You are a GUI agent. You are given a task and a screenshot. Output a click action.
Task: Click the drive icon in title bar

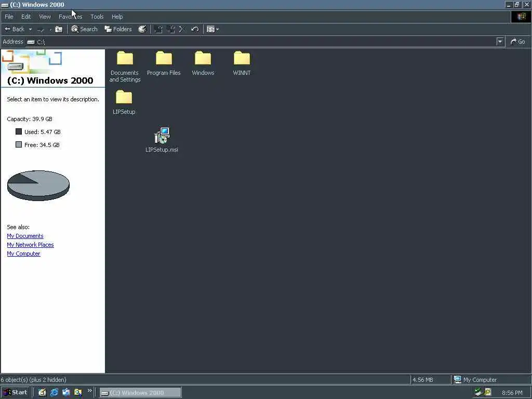coord(5,5)
